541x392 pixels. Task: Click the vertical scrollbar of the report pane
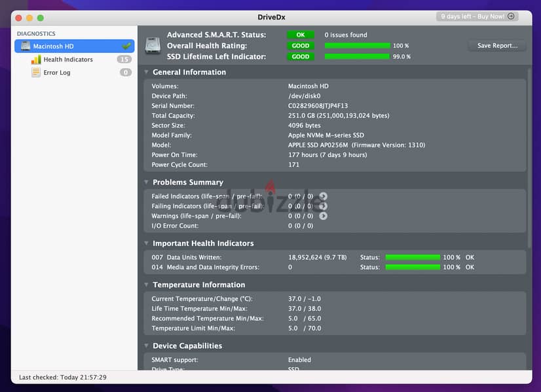click(x=529, y=158)
